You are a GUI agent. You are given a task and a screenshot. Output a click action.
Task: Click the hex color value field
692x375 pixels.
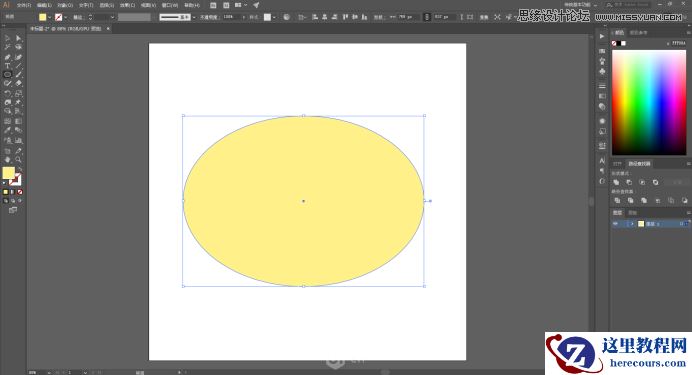[679, 43]
